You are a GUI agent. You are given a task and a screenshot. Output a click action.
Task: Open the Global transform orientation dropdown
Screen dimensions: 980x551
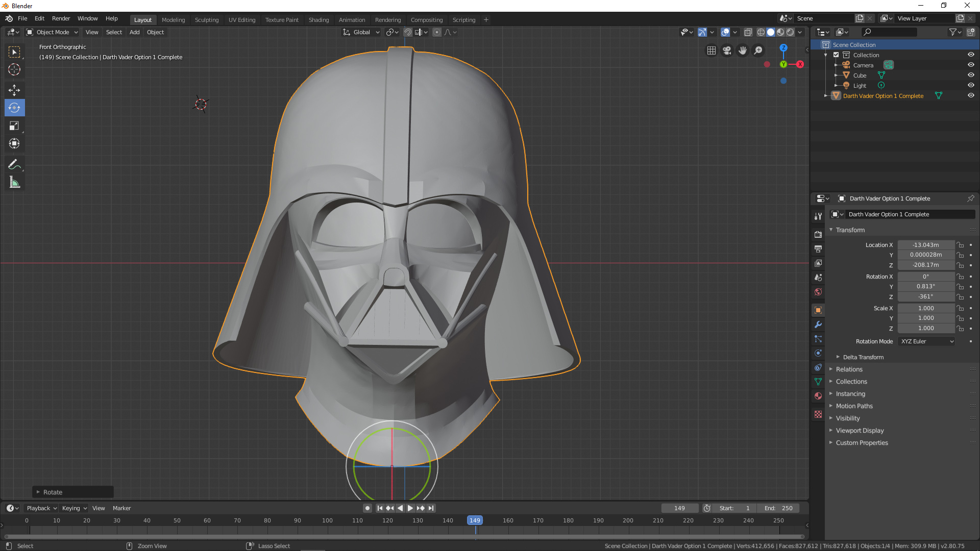(361, 32)
